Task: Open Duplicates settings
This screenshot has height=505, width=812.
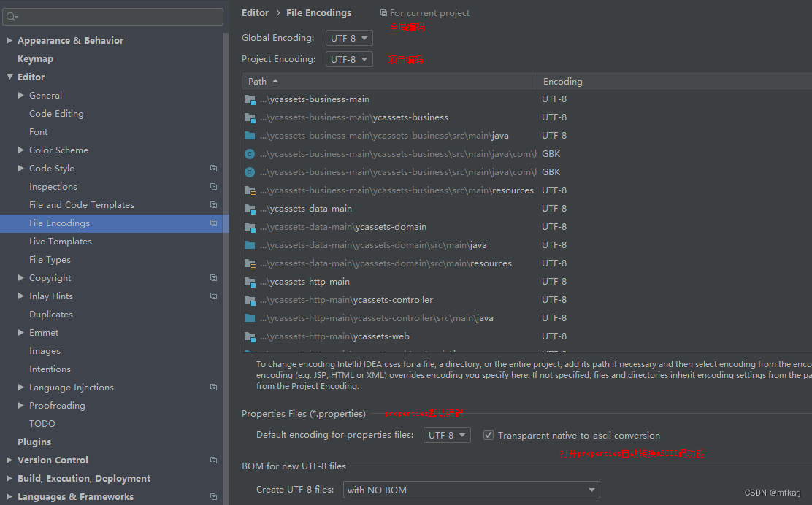Action: click(x=51, y=314)
